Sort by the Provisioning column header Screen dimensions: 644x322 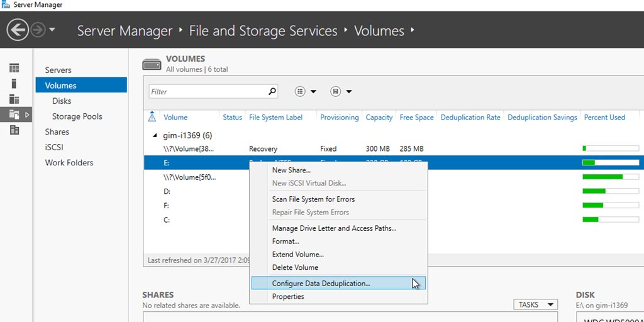pos(339,118)
